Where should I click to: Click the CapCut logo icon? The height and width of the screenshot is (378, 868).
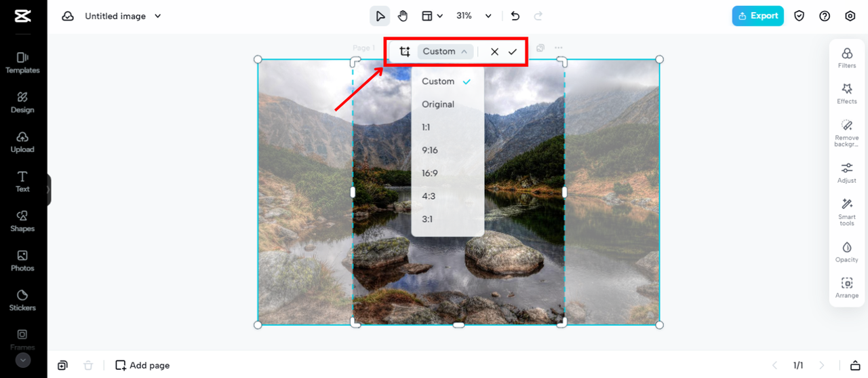point(22,16)
